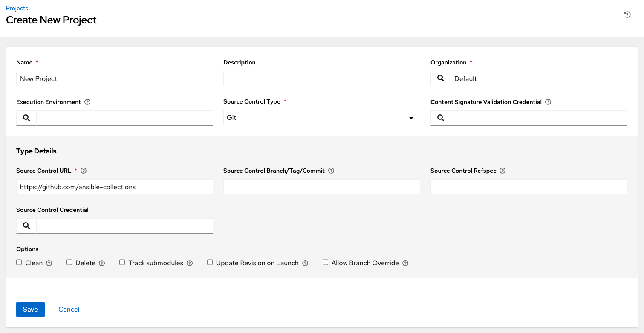Show help for Source Control URL

84,171
